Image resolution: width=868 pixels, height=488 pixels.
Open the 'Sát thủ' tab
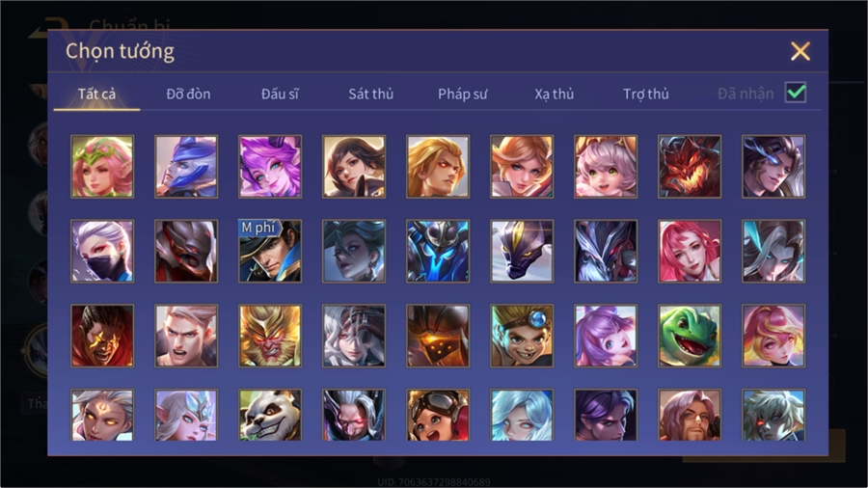(x=371, y=95)
